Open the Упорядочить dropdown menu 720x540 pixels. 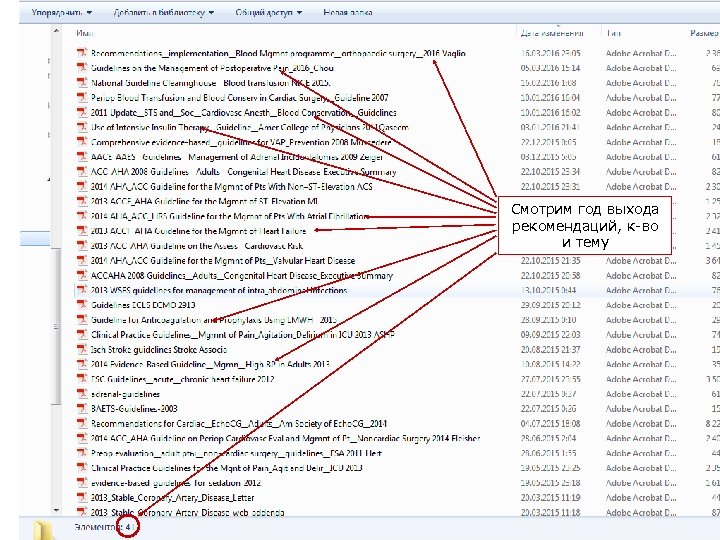pyautogui.click(x=62, y=12)
